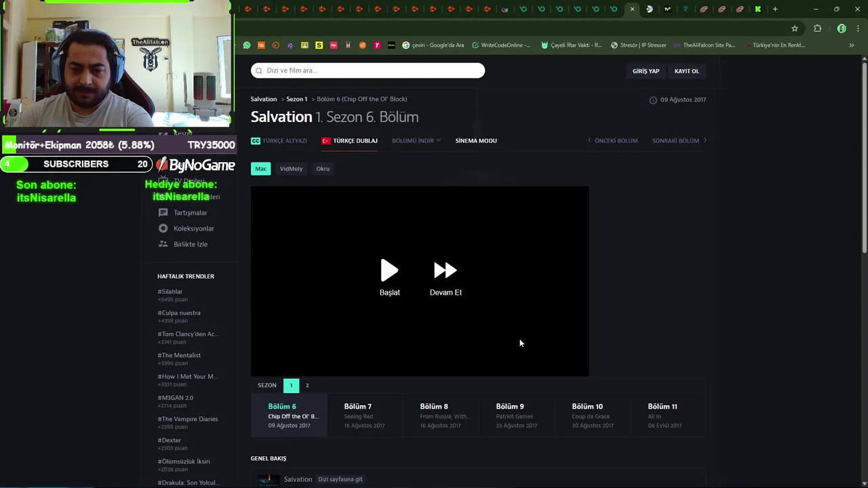Go to Önceki Bölüm with left chevron
Screen dimensions: 868x488
tap(589, 140)
